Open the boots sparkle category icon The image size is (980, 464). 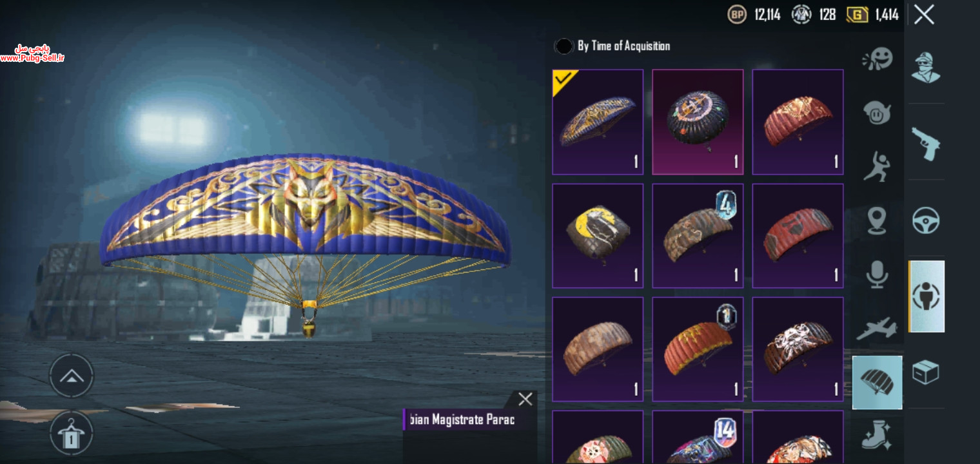pyautogui.click(x=877, y=435)
